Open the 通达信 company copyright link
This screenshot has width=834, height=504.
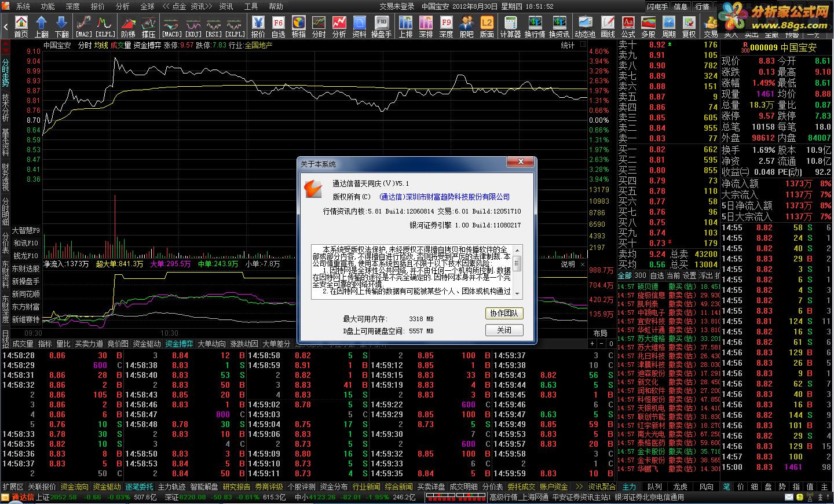click(x=445, y=197)
